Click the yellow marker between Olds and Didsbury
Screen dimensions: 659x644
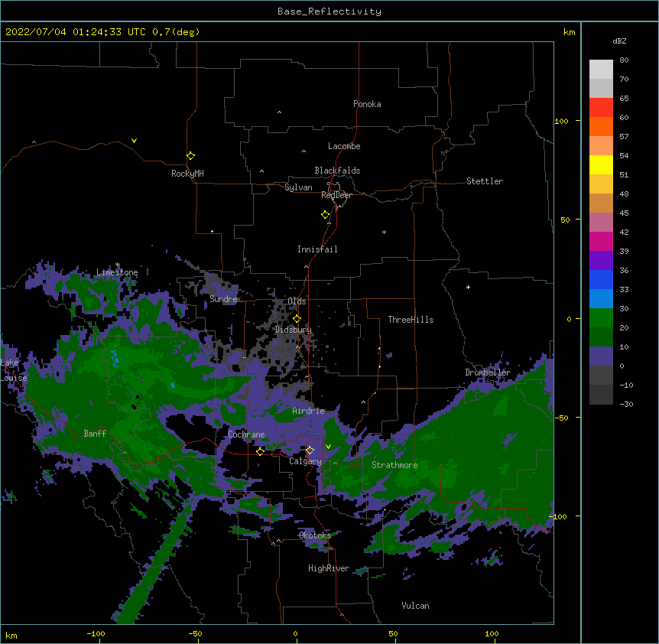coord(297,319)
